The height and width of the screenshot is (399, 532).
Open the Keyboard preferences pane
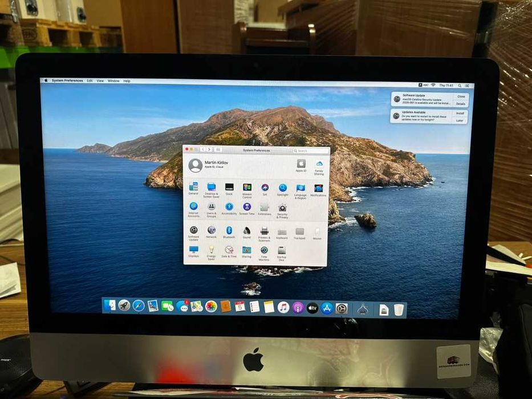pos(282,234)
